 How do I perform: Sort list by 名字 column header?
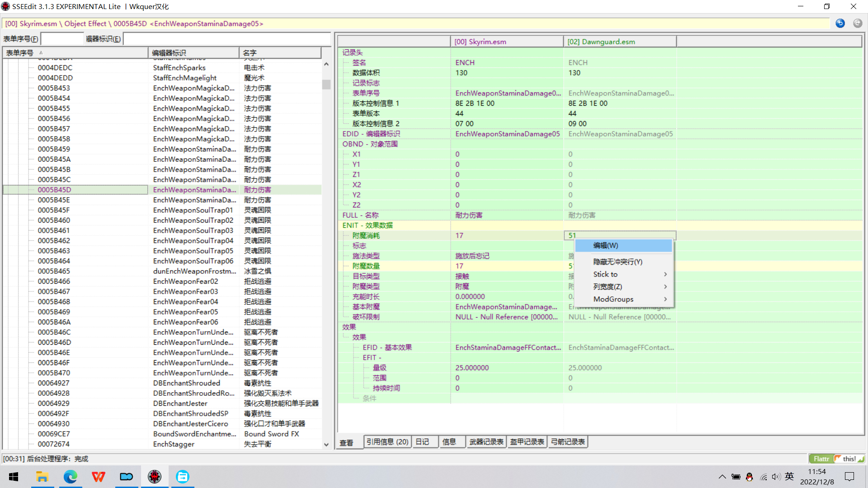[280, 53]
